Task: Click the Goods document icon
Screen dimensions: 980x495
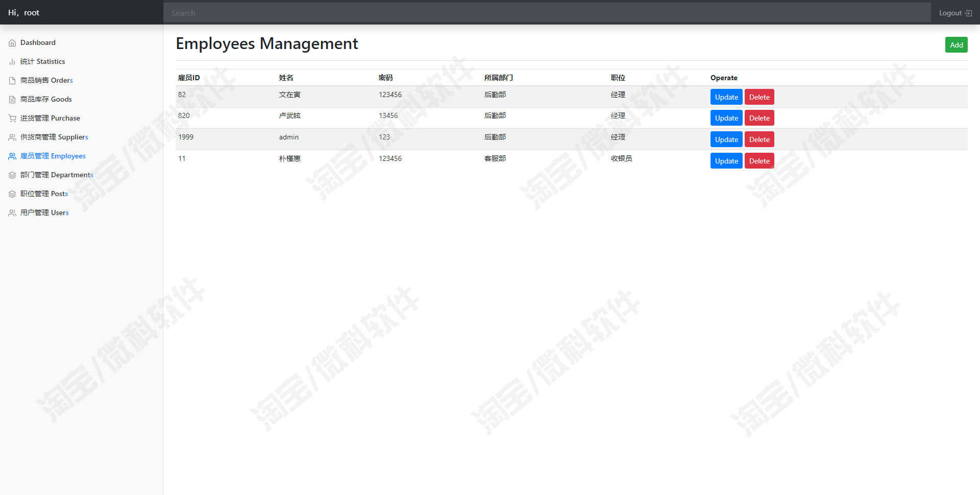Action: (12, 100)
